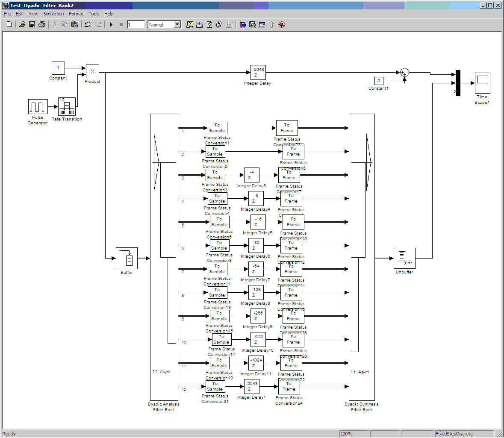
Task: Start simulation with the play button
Action: pyautogui.click(x=111, y=25)
